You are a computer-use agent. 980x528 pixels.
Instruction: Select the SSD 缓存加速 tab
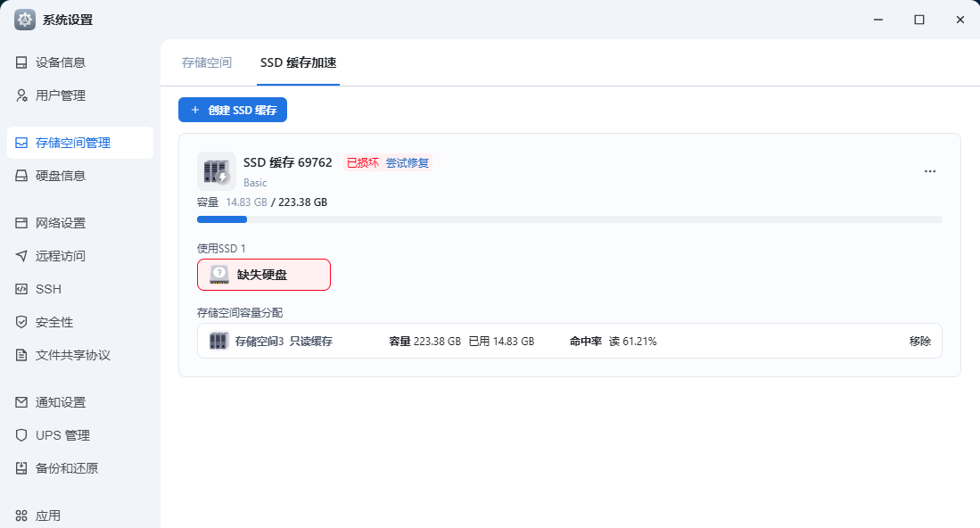pos(298,62)
